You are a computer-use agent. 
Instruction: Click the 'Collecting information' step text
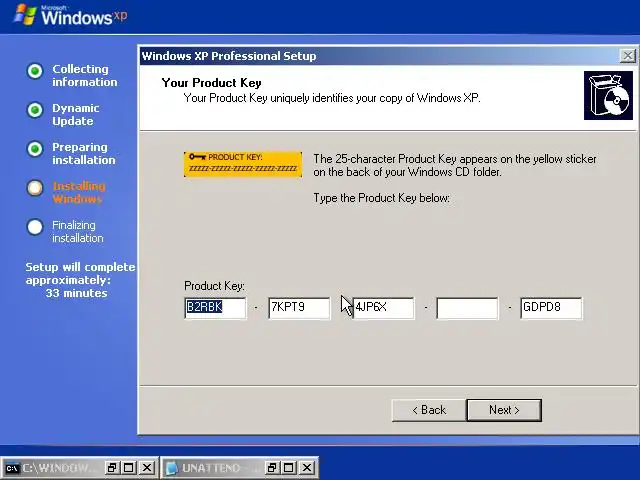coord(84,76)
